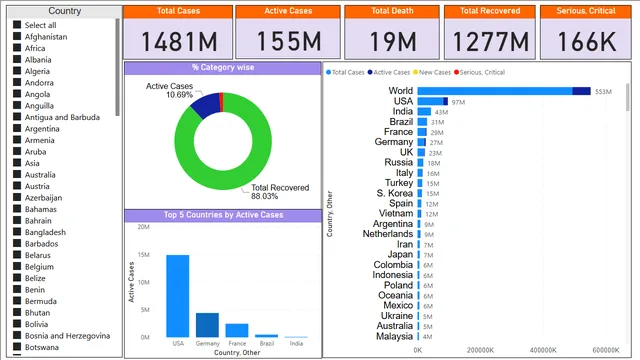The height and width of the screenshot is (360, 640).
Task: Click the blue Active Cases donut segment
Action: (207, 104)
